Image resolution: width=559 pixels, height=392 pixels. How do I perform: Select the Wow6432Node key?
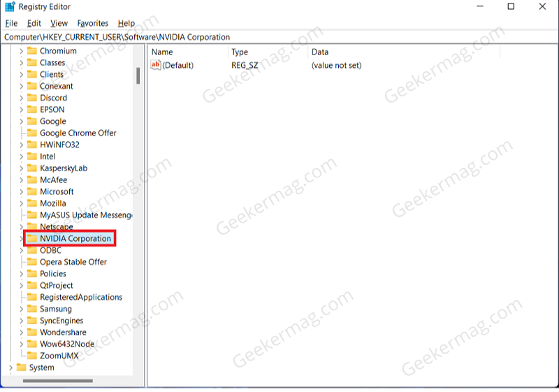click(x=67, y=344)
